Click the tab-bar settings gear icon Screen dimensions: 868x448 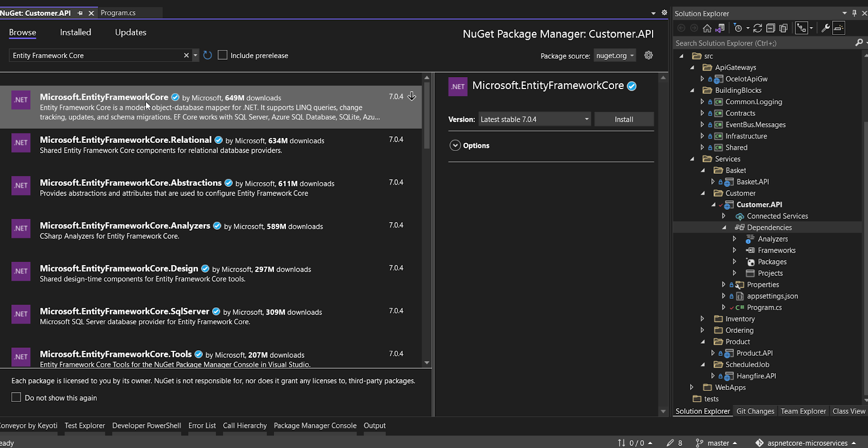[x=664, y=12]
